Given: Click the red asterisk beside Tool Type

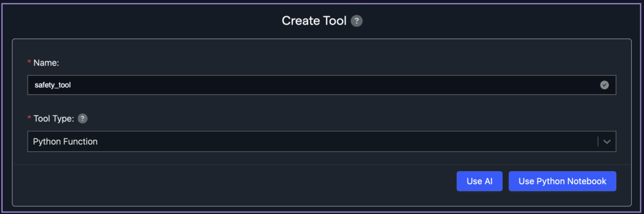Looking at the screenshot, I should tap(29, 118).
